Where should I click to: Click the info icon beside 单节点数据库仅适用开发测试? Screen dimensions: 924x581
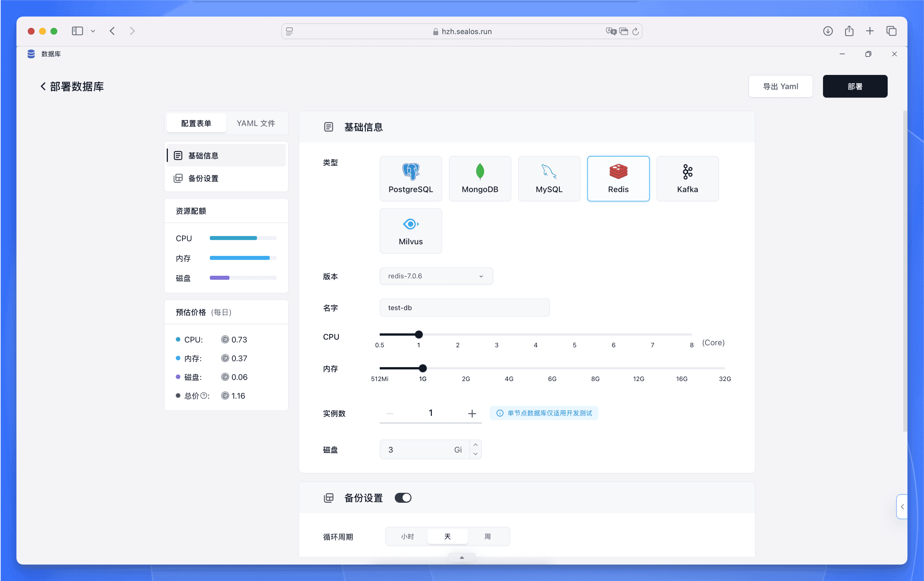pyautogui.click(x=500, y=413)
